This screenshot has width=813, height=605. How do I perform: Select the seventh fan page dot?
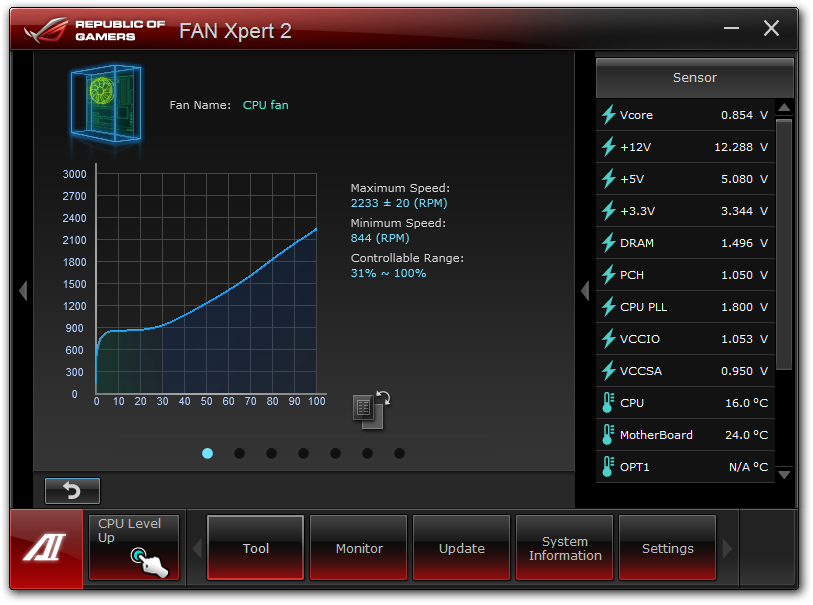coord(399,454)
